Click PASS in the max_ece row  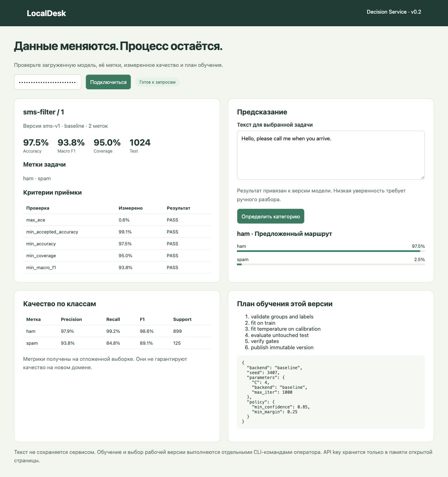point(173,220)
